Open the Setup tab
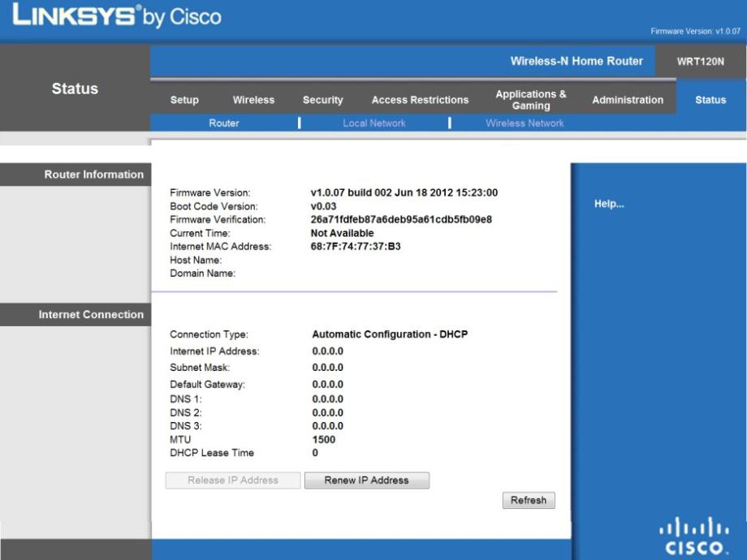 (x=184, y=100)
